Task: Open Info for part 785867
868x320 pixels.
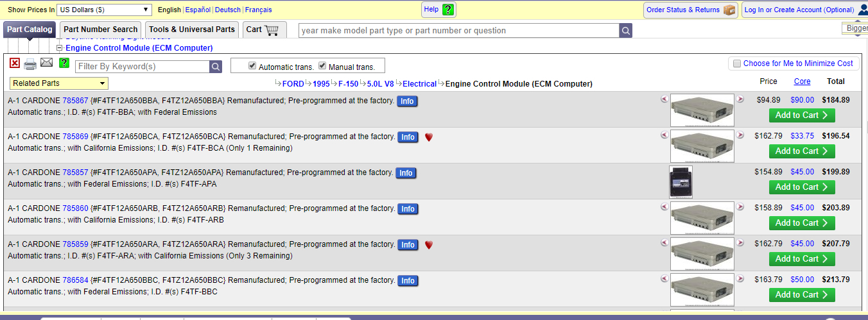Action: click(x=408, y=101)
